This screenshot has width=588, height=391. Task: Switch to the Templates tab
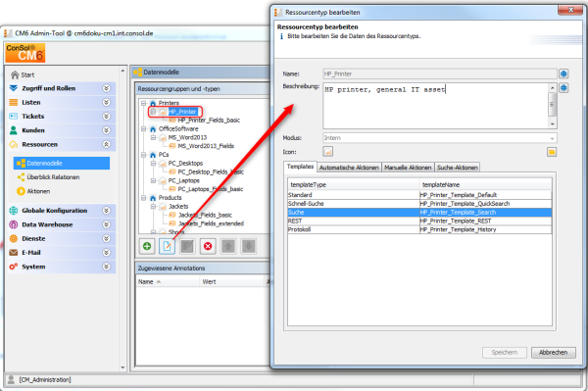pos(300,167)
